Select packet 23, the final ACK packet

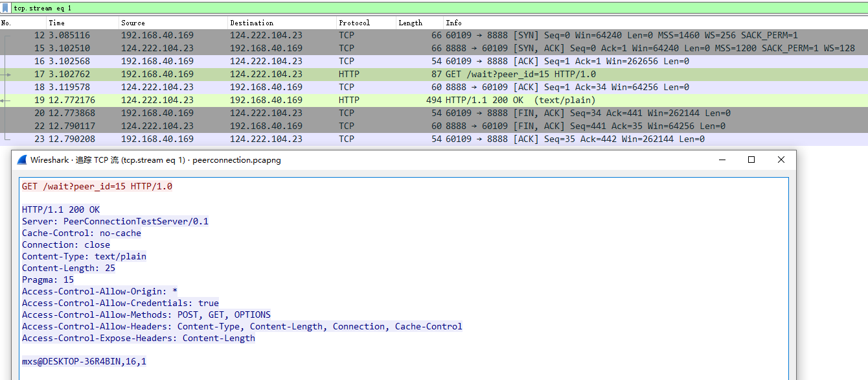click(x=434, y=139)
